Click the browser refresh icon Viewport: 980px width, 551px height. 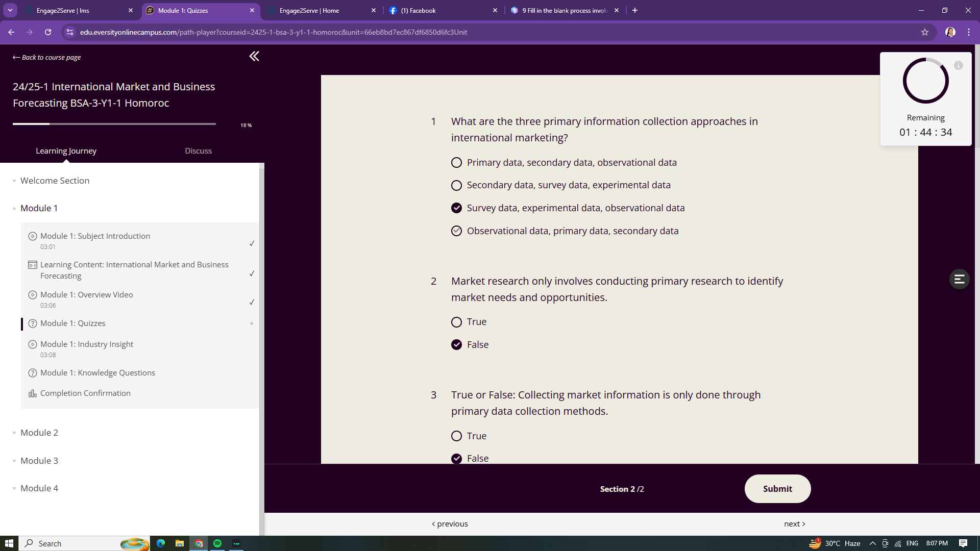[48, 32]
